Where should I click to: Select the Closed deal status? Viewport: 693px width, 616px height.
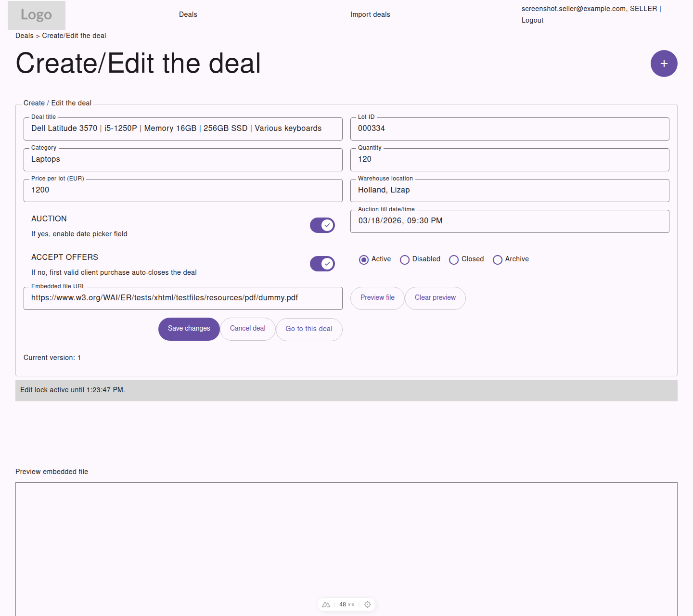454,259
